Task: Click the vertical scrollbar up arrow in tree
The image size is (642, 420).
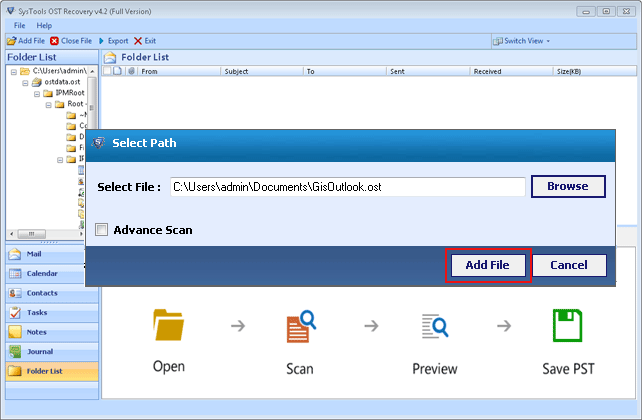Action: pyautogui.click(x=93, y=71)
